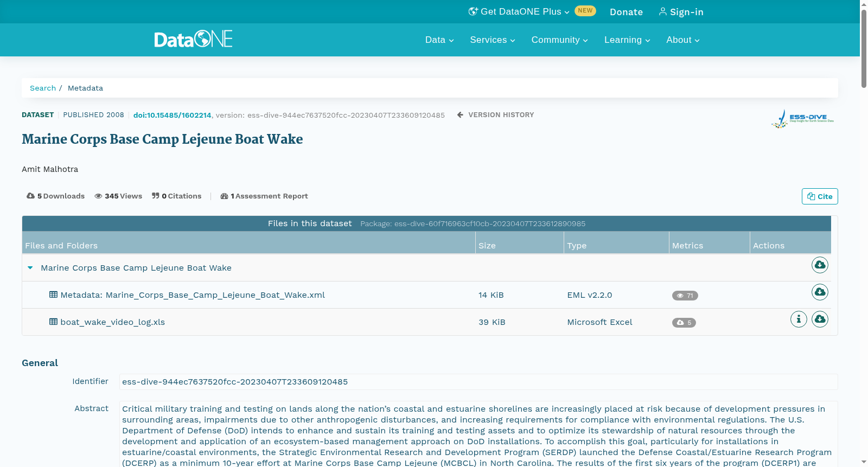The width and height of the screenshot is (868, 467).
Task: Collapse the Marine Corps Base Camp Lejeune folder
Action: click(30, 267)
